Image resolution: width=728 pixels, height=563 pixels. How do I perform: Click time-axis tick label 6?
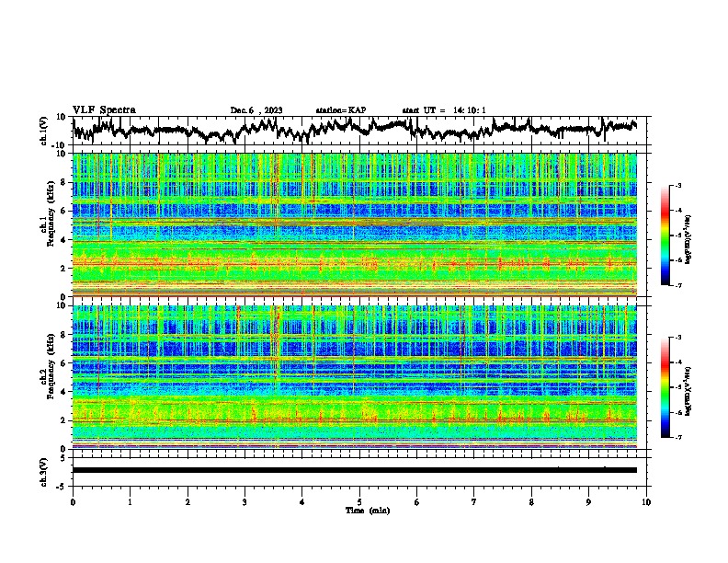point(417,502)
